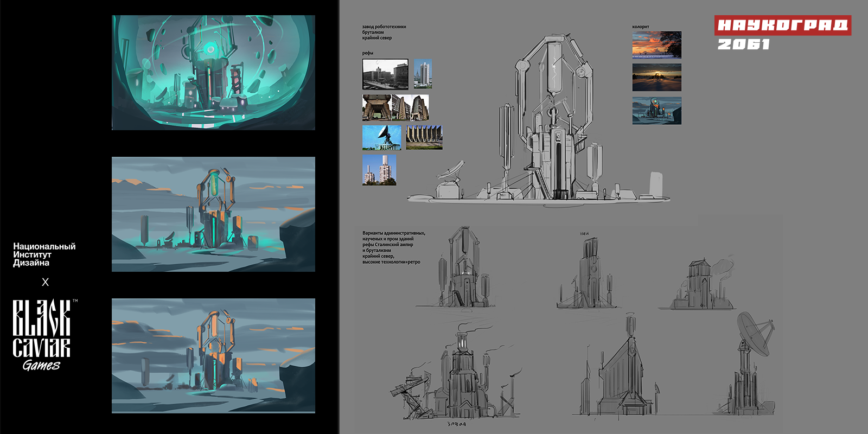
Task: Open the satellite dish reference photo
Action: 382,138
